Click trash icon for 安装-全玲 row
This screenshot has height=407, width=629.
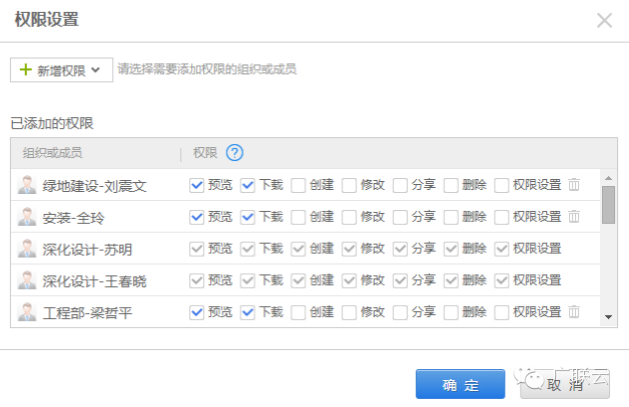click(x=574, y=216)
